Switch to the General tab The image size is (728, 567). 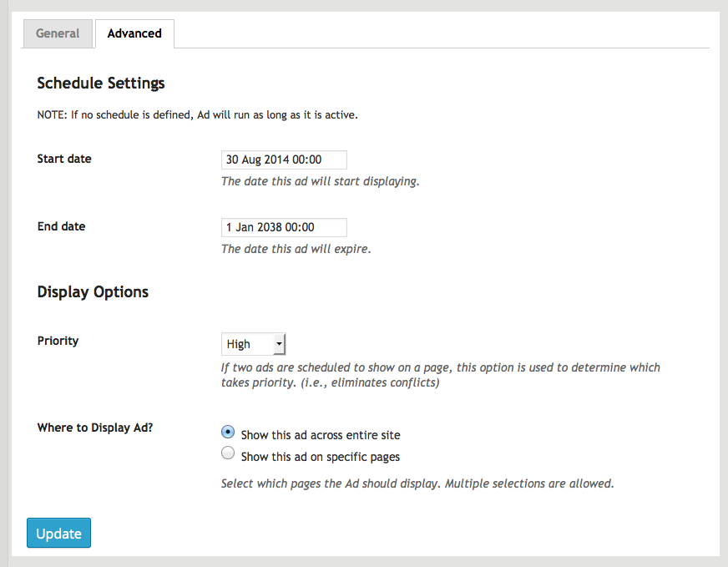coord(58,33)
